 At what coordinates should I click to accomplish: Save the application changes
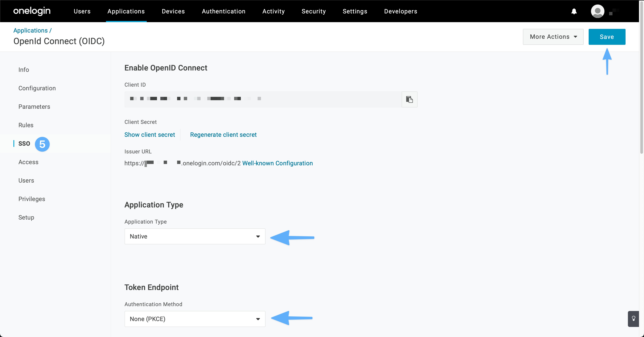607,37
